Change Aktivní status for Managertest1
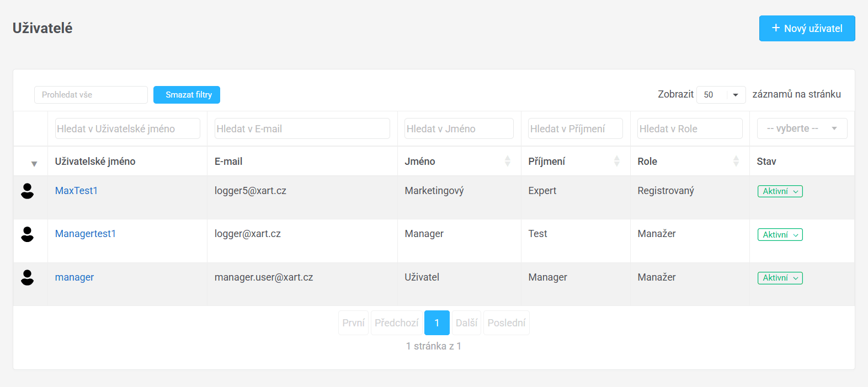The width and height of the screenshot is (868, 387). (780, 235)
